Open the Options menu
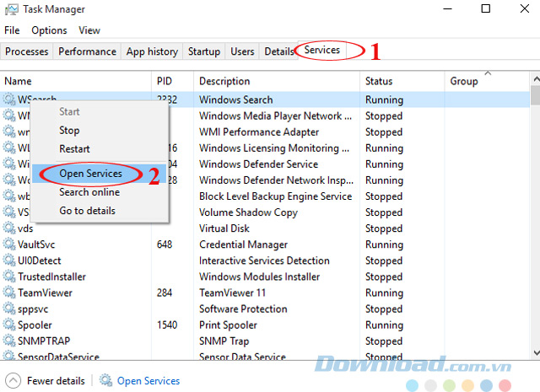Image resolution: width=540 pixels, height=392 pixels. [49, 30]
